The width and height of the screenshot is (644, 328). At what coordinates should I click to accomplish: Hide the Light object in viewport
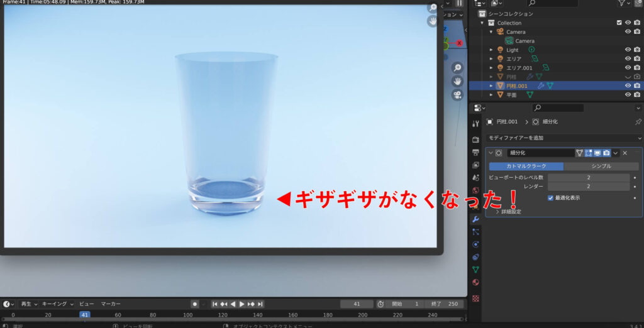[628, 50]
